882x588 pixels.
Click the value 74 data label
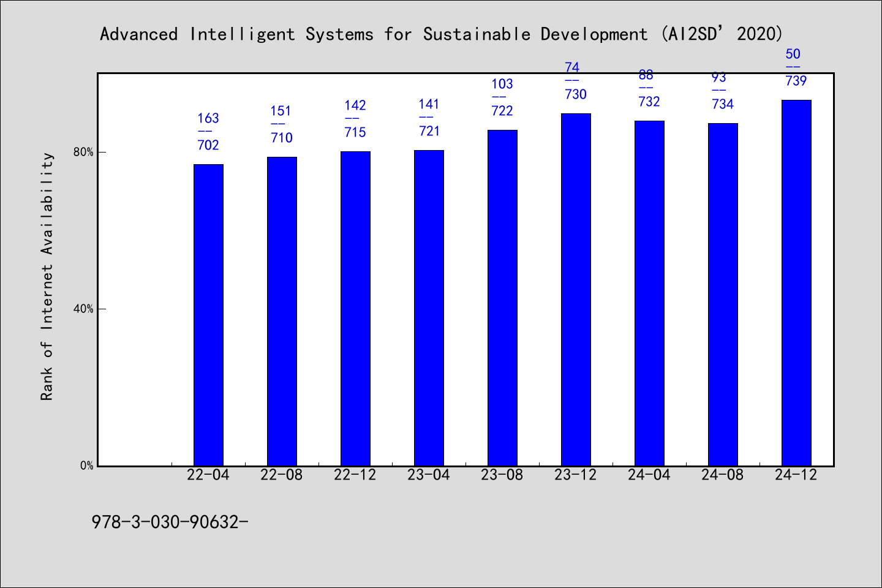click(572, 67)
